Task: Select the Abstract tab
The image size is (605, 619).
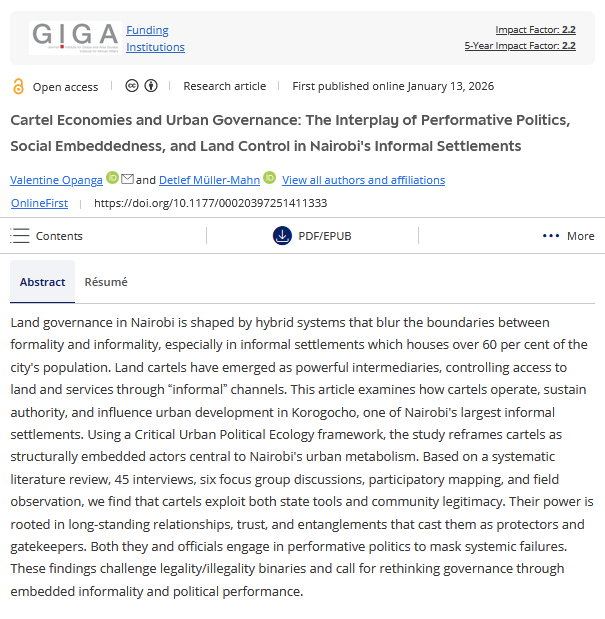Action: [x=42, y=282]
